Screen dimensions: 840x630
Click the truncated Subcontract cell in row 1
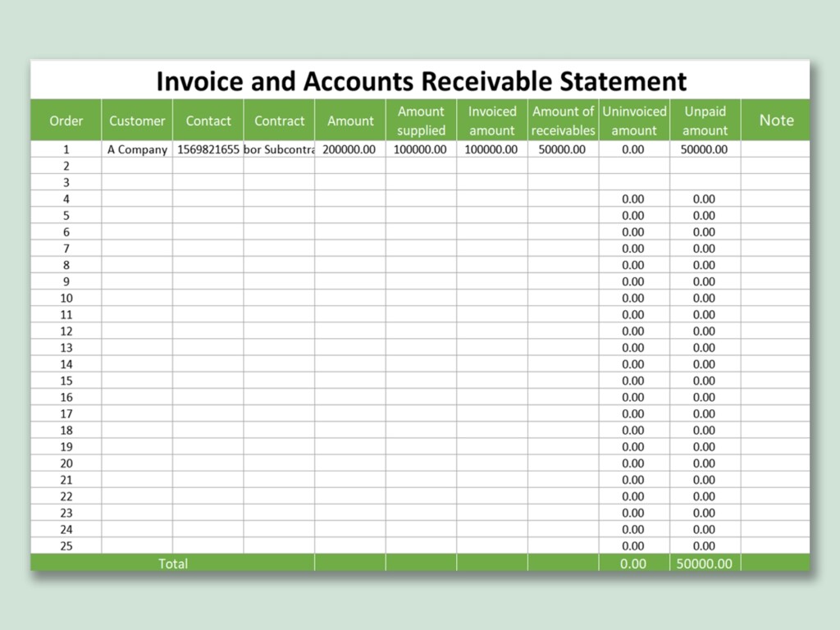[x=279, y=149]
